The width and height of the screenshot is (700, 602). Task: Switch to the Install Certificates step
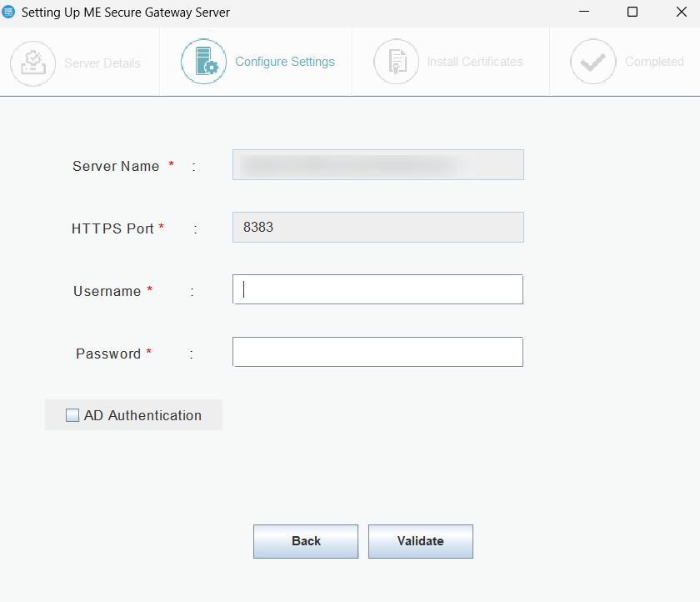point(454,61)
